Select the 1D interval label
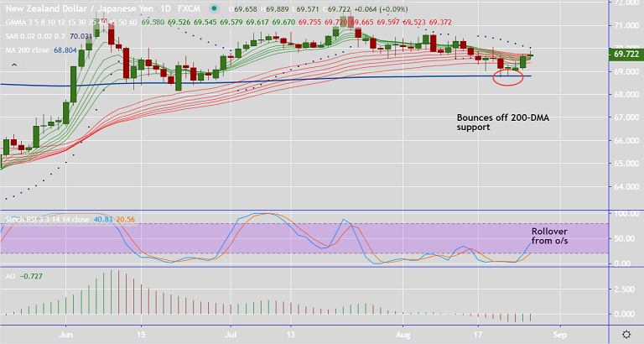 tap(164, 8)
